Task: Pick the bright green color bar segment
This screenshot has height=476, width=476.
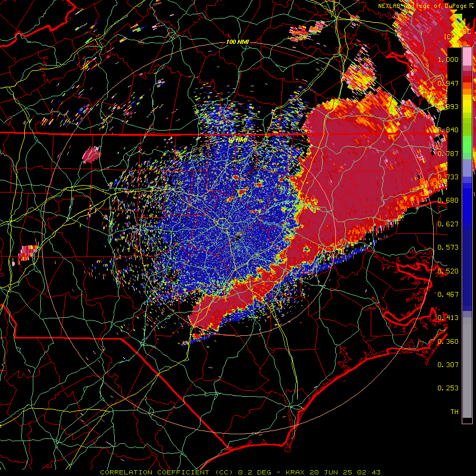Action: (x=467, y=144)
